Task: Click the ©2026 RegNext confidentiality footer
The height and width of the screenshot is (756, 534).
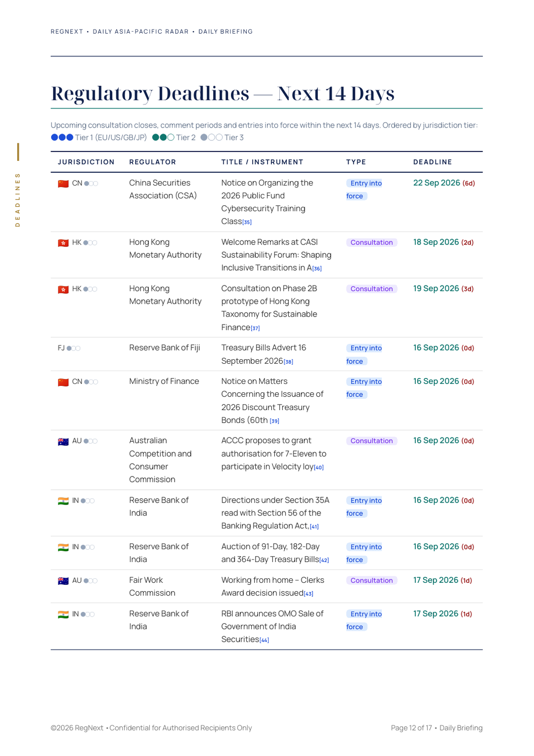Action: click(151, 728)
